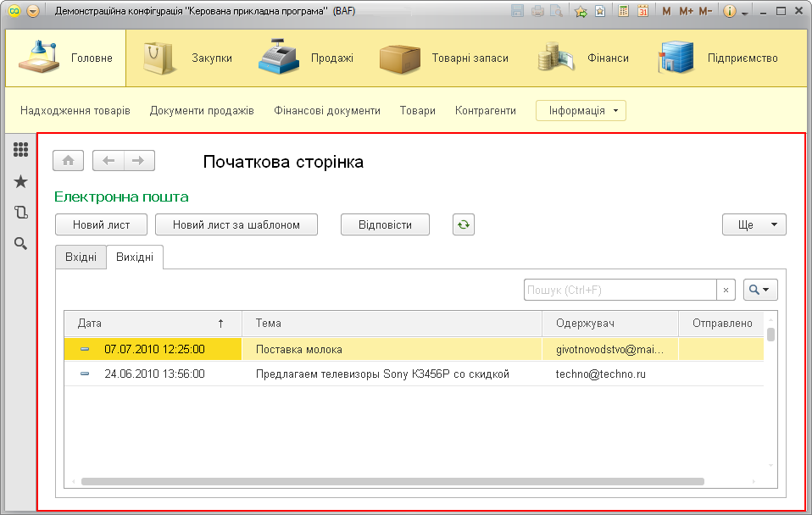Click the M- memory subtract button
812x515 pixels.
(705, 11)
